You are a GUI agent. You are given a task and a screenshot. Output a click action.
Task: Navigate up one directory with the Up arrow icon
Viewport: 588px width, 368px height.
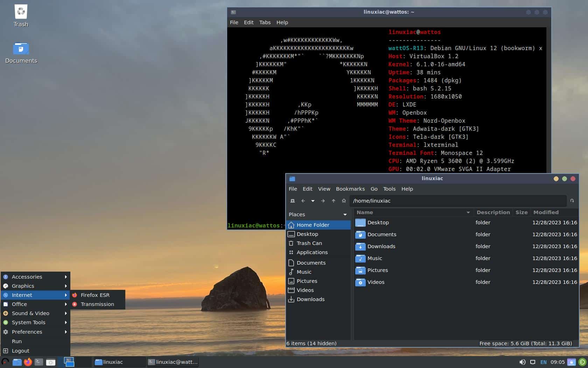[334, 201]
